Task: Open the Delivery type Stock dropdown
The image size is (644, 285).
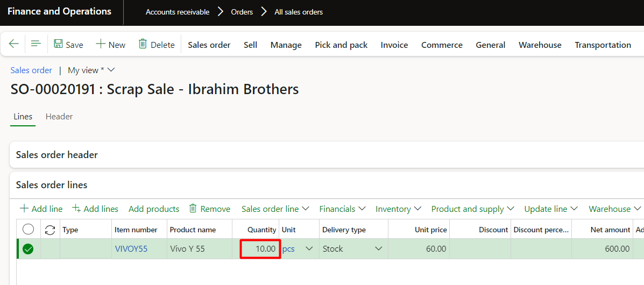Action: pos(378,249)
